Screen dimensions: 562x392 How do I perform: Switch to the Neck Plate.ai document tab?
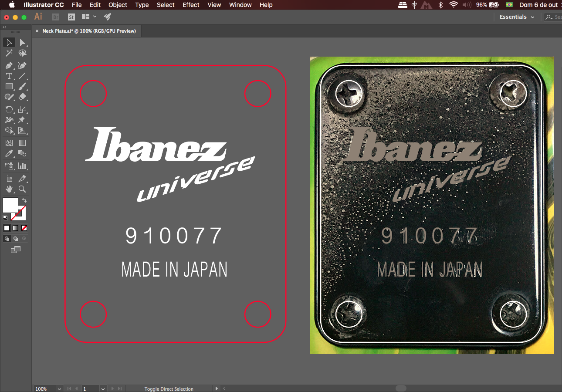(x=89, y=31)
